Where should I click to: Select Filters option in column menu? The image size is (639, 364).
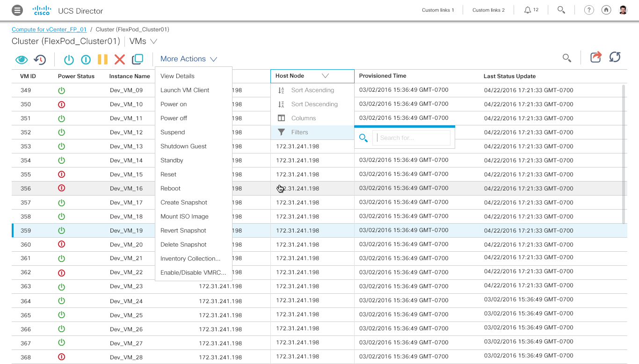point(312,132)
